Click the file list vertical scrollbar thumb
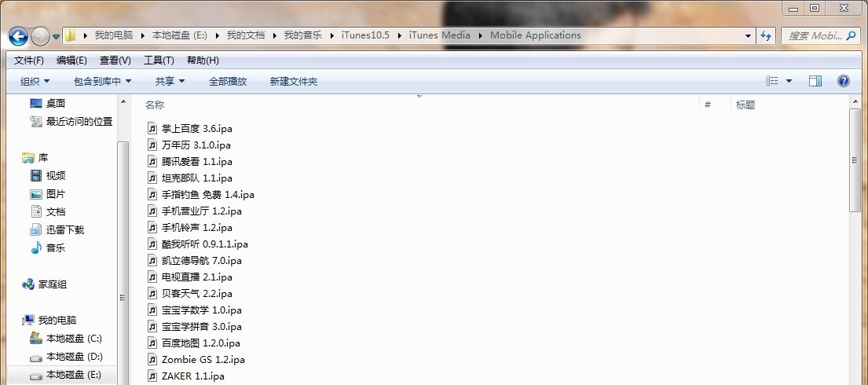Viewport: 868px width, 385px height. [855, 159]
